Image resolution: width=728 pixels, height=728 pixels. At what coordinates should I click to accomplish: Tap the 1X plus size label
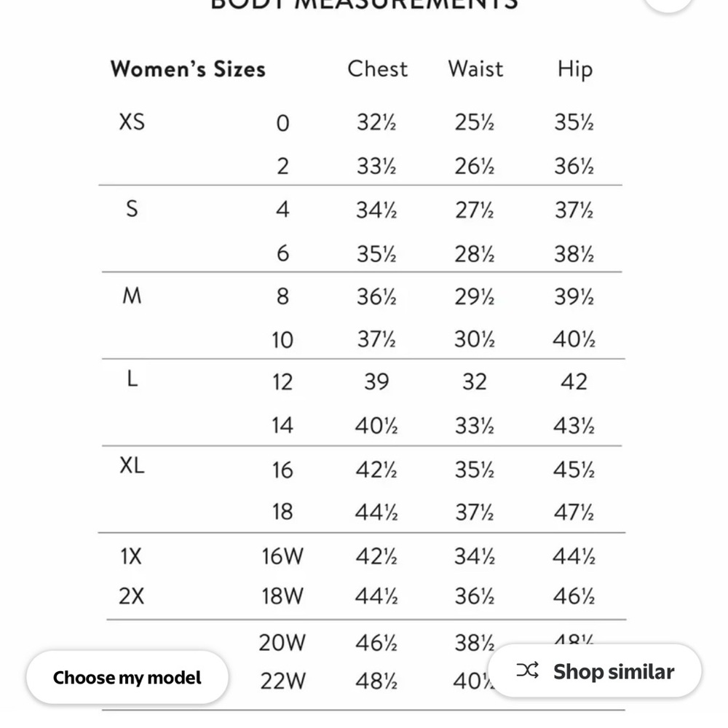[x=131, y=556]
